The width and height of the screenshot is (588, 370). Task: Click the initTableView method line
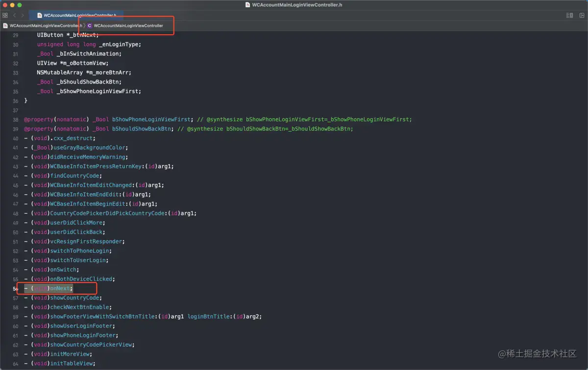pyautogui.click(x=60, y=363)
